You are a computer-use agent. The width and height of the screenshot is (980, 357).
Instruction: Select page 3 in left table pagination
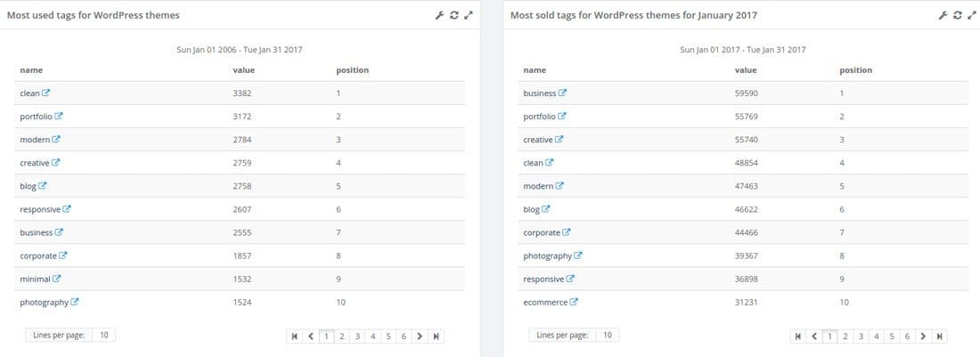point(357,337)
